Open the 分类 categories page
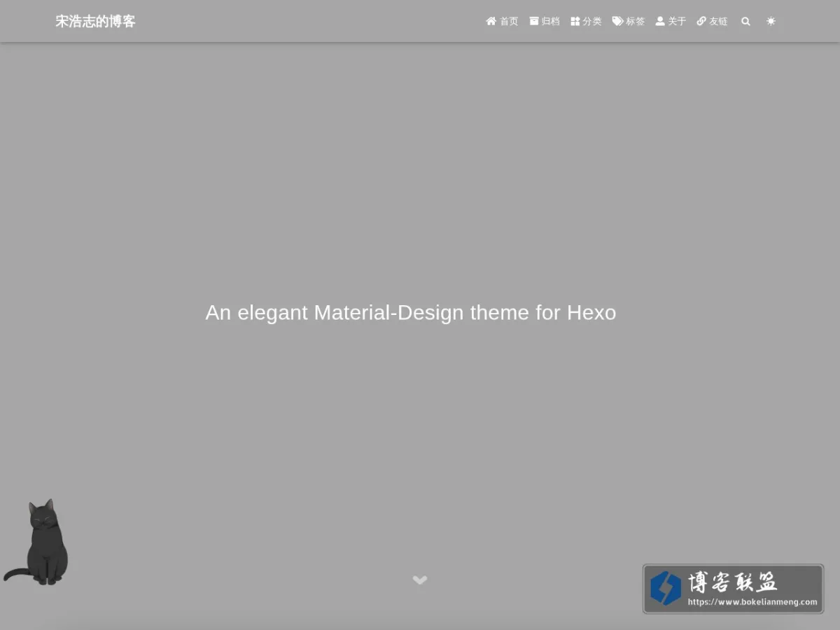The width and height of the screenshot is (840, 630). (x=586, y=22)
